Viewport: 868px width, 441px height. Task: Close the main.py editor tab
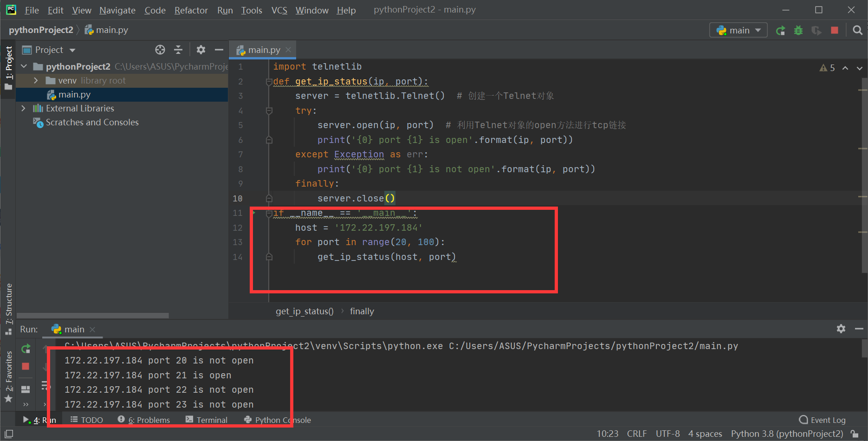click(x=288, y=50)
